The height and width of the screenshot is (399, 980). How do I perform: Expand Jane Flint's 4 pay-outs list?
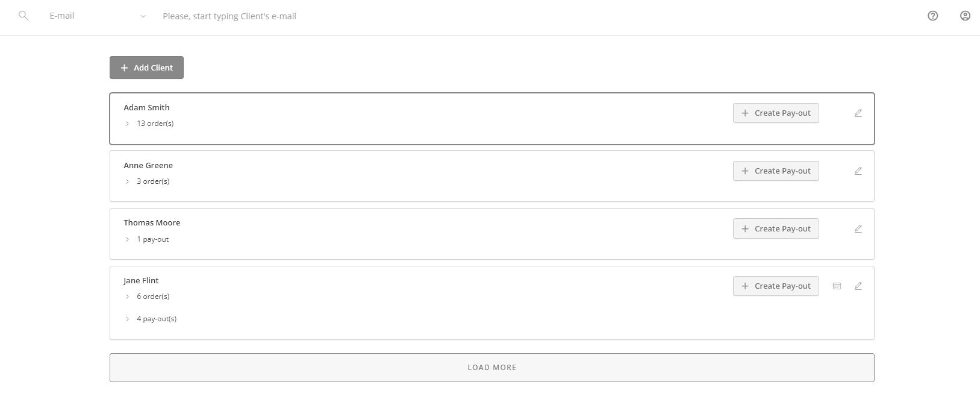(x=126, y=318)
